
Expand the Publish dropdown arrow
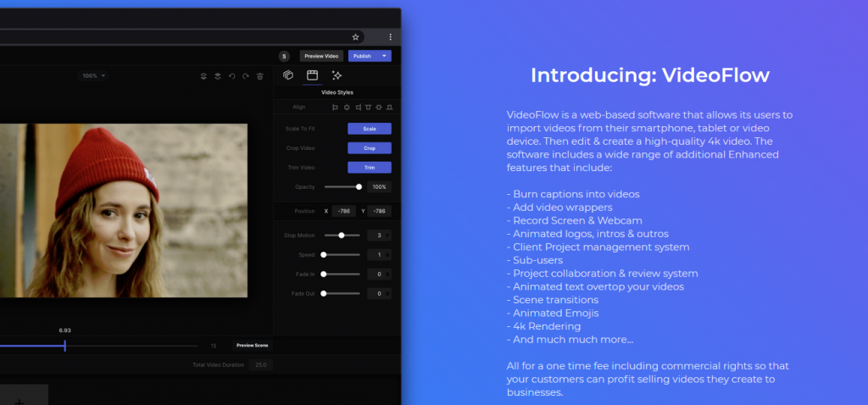pos(384,56)
